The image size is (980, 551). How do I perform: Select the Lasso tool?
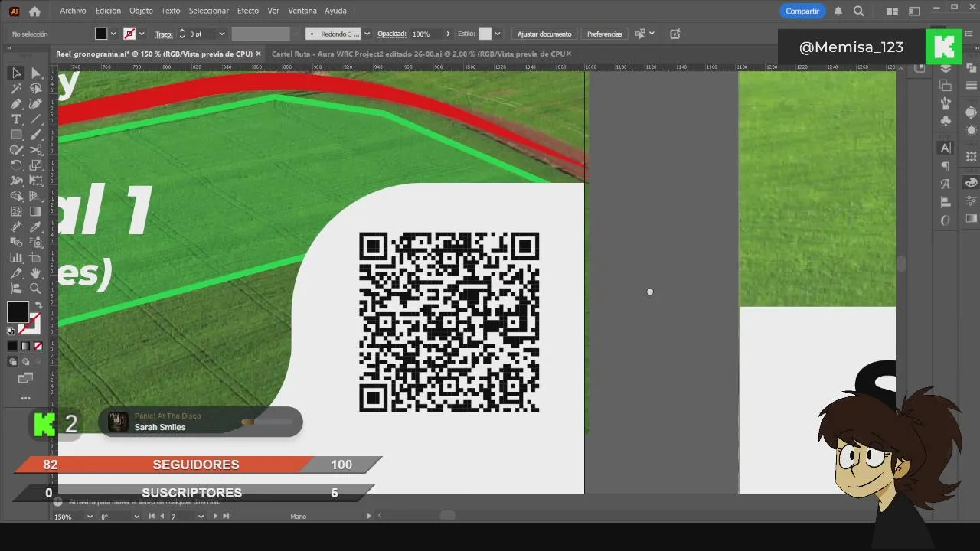click(35, 88)
